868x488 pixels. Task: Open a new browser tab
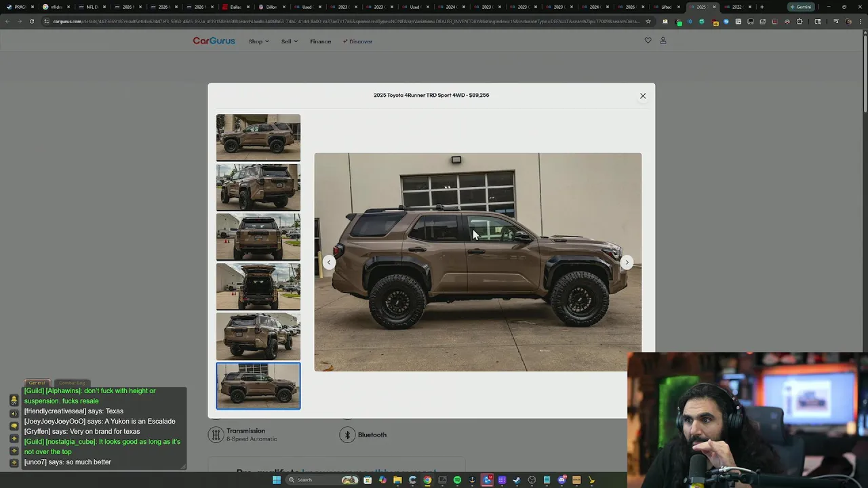pyautogui.click(x=762, y=7)
